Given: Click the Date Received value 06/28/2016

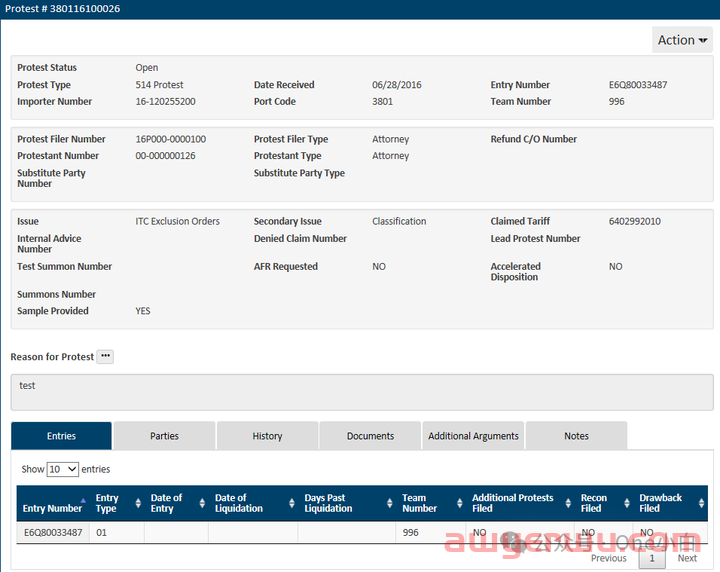Looking at the screenshot, I should 397,84.
